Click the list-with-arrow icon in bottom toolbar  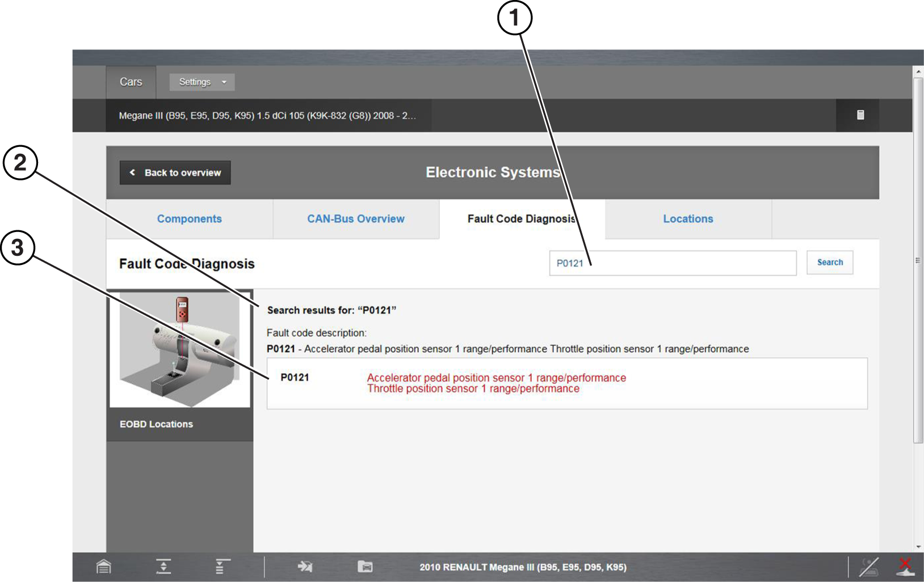point(222,566)
